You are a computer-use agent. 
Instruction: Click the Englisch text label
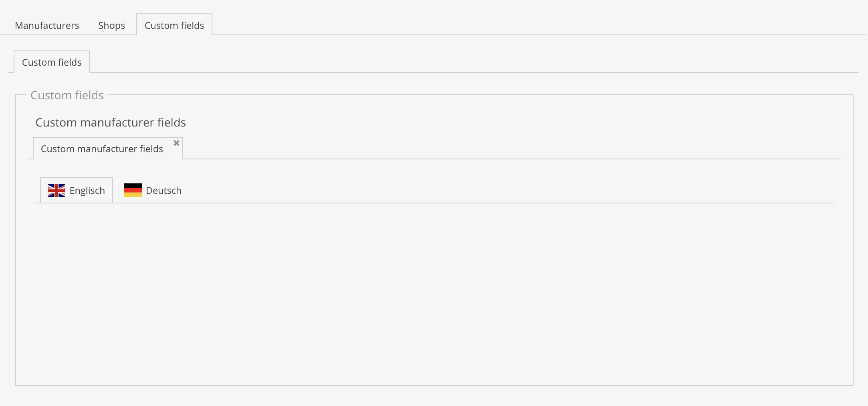pos(87,191)
